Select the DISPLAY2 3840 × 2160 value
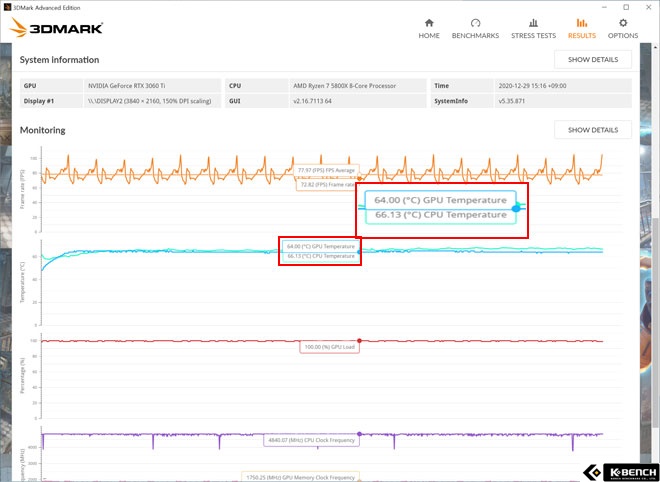This screenshot has width=660, height=482. (149, 101)
